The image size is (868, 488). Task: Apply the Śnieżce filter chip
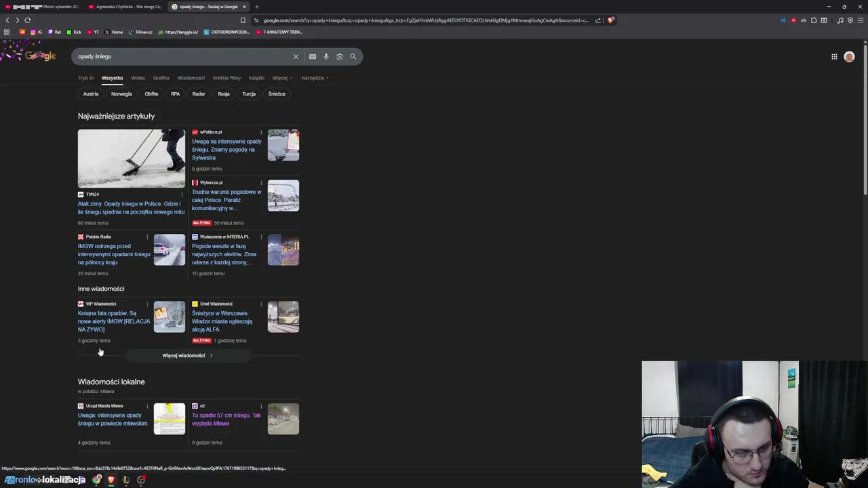(277, 94)
